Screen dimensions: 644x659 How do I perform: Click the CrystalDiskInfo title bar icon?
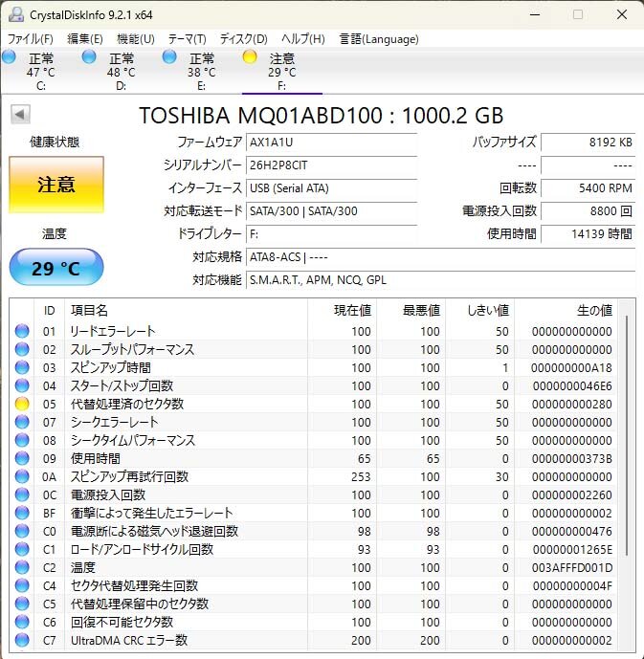pos(16,14)
